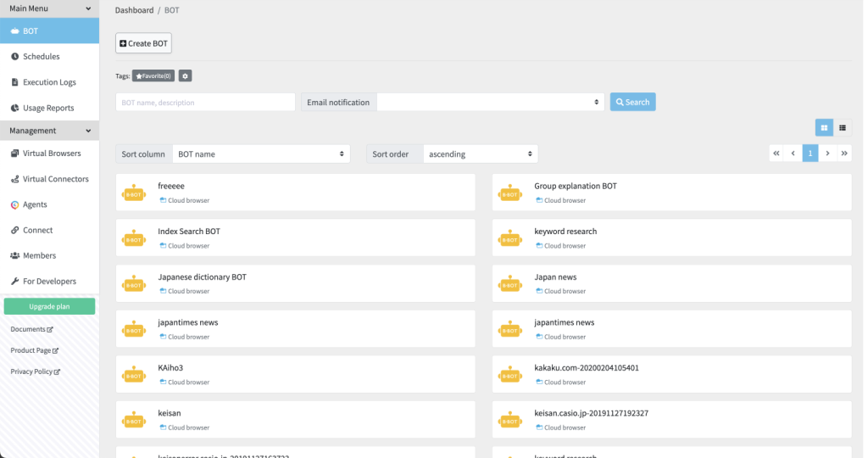Screen dimensions: 868x458
Task: Open Agents from the sidebar
Action: [x=49, y=204]
